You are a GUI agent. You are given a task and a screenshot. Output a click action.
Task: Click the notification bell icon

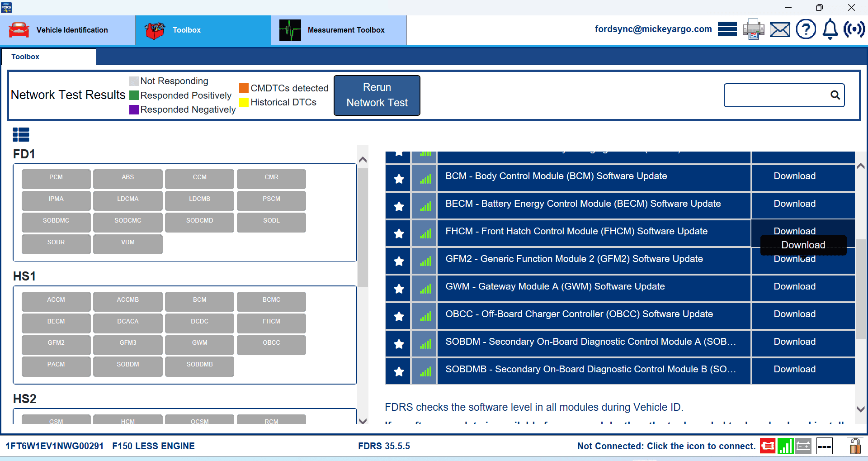pos(830,29)
